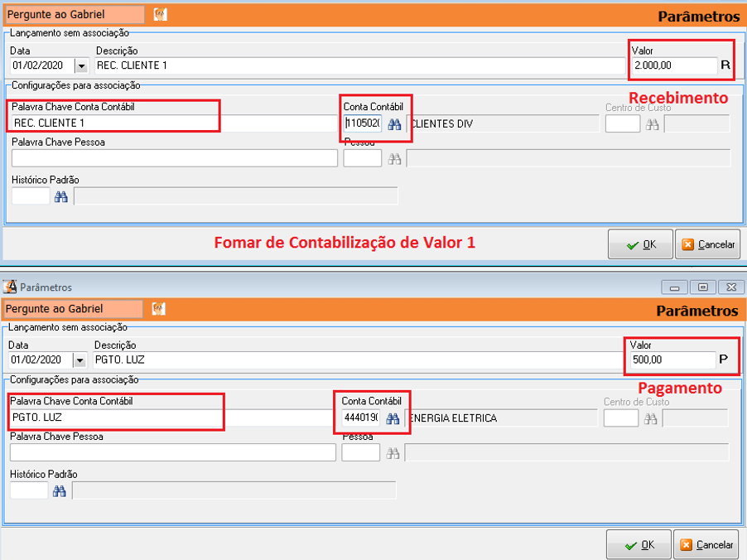Click the Pessoa code field in the REC. CLIENTE 1 dialog

pos(363,158)
